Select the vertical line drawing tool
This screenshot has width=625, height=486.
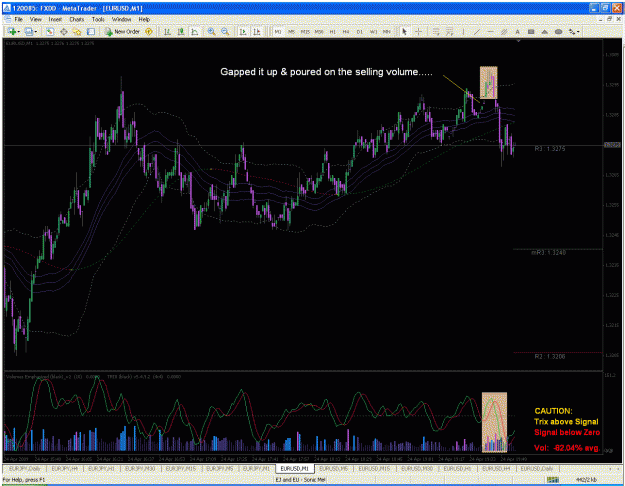(x=463, y=31)
